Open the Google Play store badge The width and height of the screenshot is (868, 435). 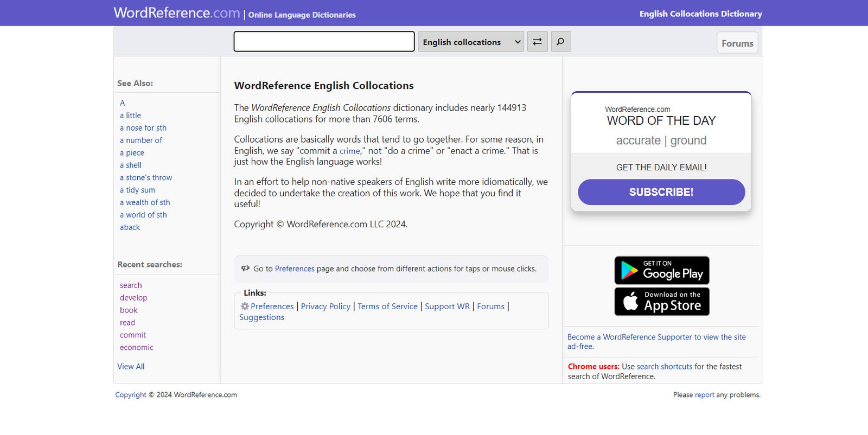point(662,270)
